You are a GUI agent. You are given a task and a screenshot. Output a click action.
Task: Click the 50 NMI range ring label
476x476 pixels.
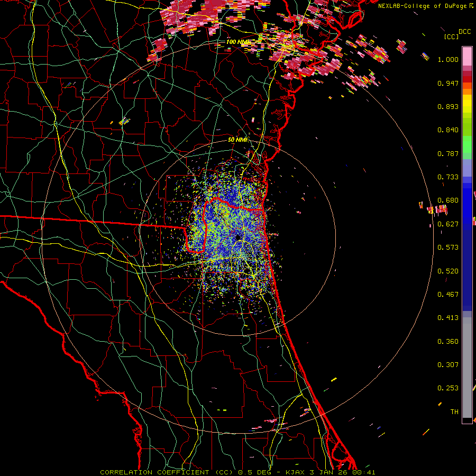238,140
